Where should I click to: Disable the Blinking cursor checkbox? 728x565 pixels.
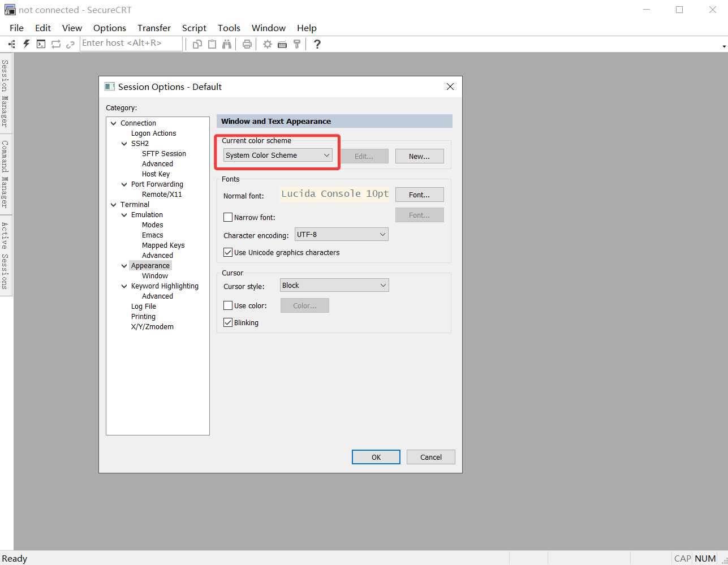[x=228, y=322]
